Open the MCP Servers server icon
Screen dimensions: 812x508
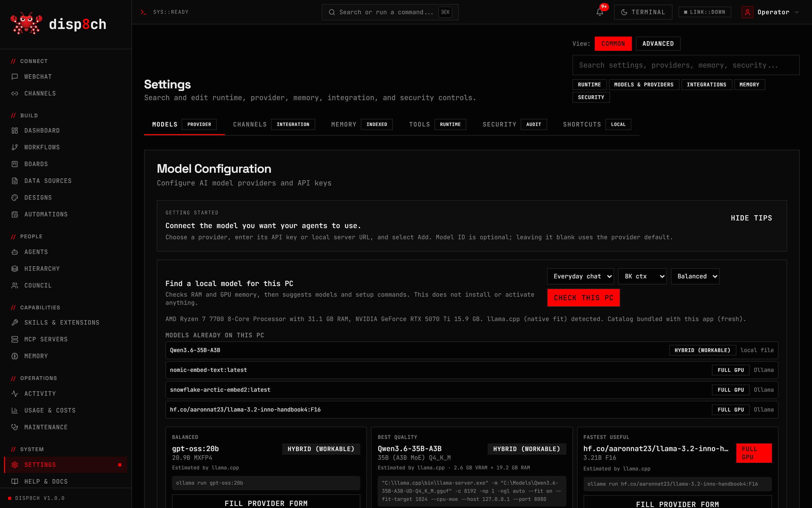(15, 339)
